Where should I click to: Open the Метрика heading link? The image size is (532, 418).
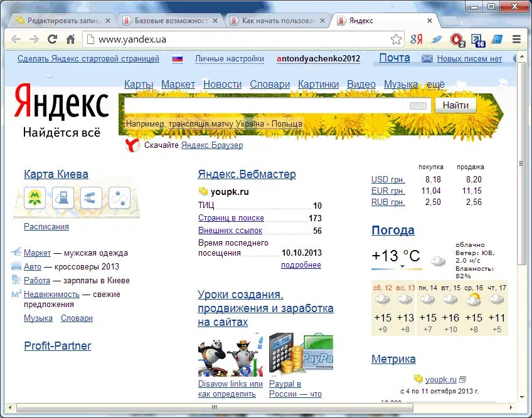pos(393,359)
